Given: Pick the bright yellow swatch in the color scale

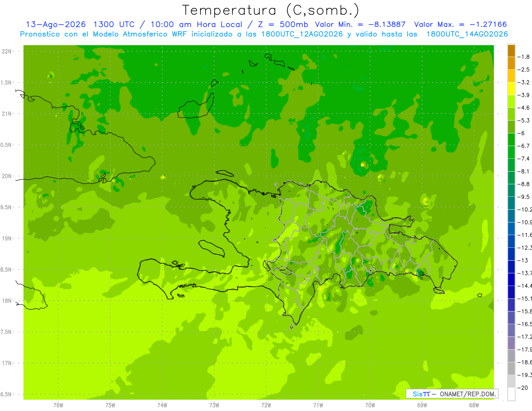Looking at the screenshot, I should (511, 89).
